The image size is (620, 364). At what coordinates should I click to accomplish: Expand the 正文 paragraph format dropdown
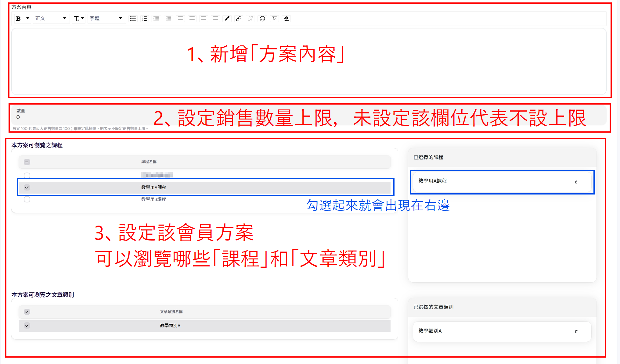[x=51, y=19]
